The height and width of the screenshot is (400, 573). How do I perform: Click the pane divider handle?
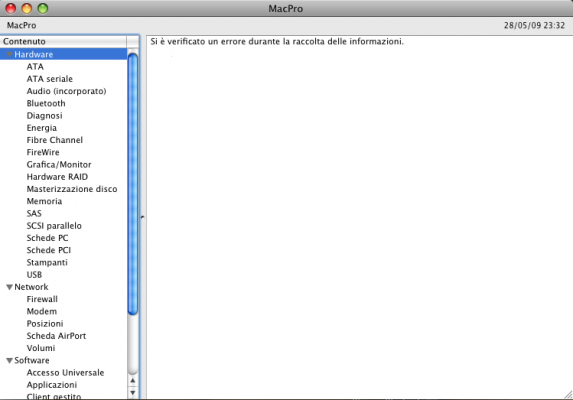[x=143, y=217]
